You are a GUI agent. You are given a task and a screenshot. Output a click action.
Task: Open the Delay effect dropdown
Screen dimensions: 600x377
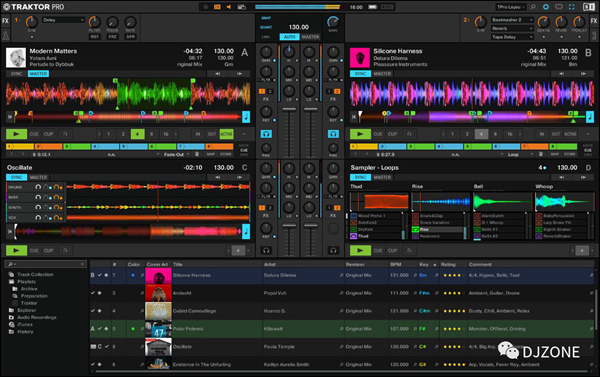pos(63,20)
